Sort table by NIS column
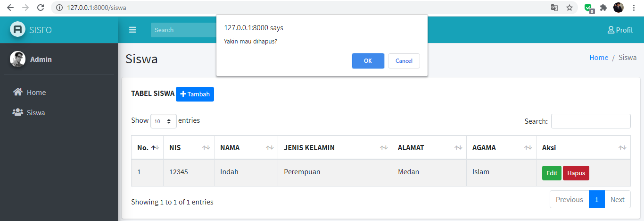 pyautogui.click(x=189, y=147)
